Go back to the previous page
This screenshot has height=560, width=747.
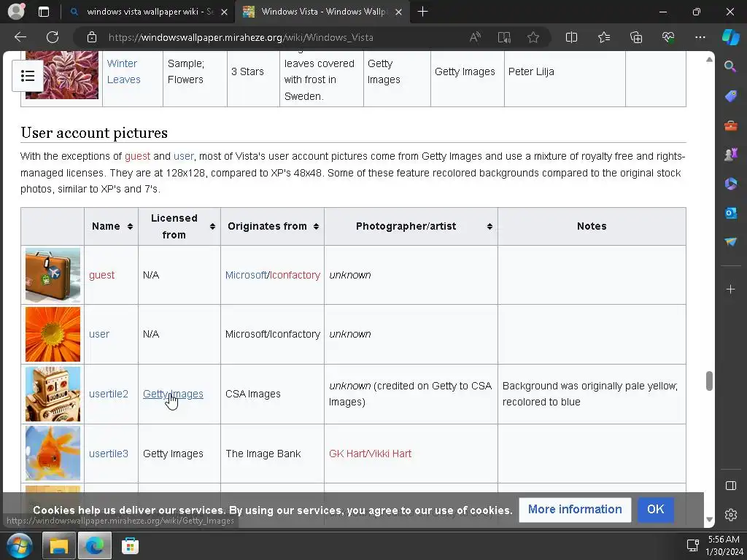pyautogui.click(x=20, y=37)
